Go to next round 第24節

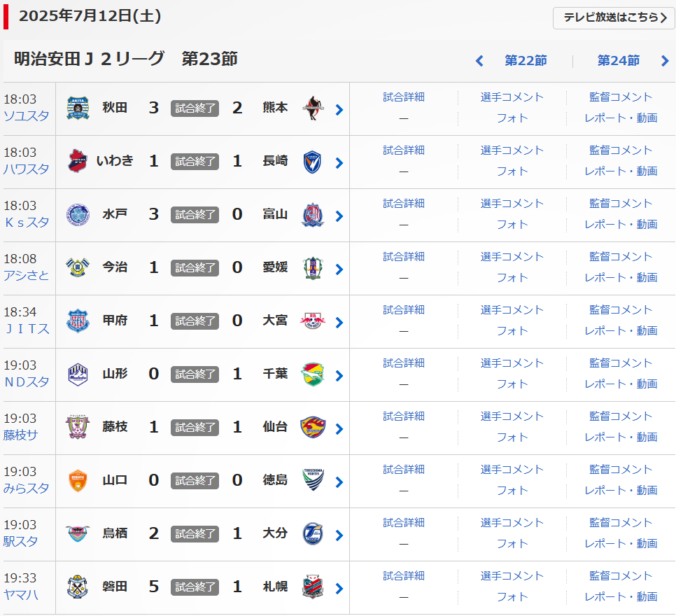626,61
